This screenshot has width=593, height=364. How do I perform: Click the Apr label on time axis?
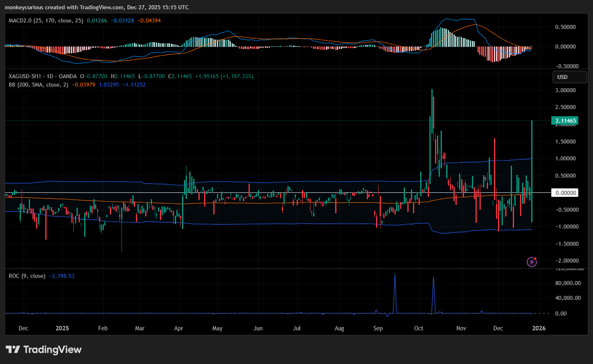pyautogui.click(x=178, y=328)
